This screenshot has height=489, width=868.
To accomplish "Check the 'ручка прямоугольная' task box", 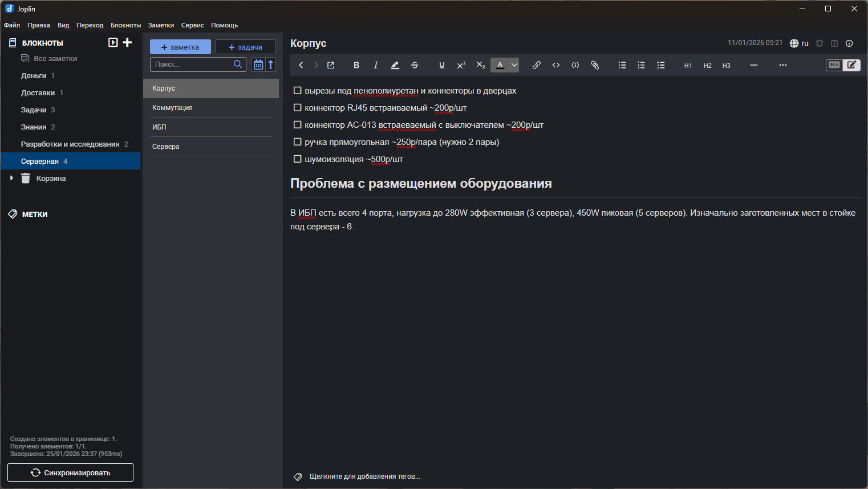I will pos(297,142).
